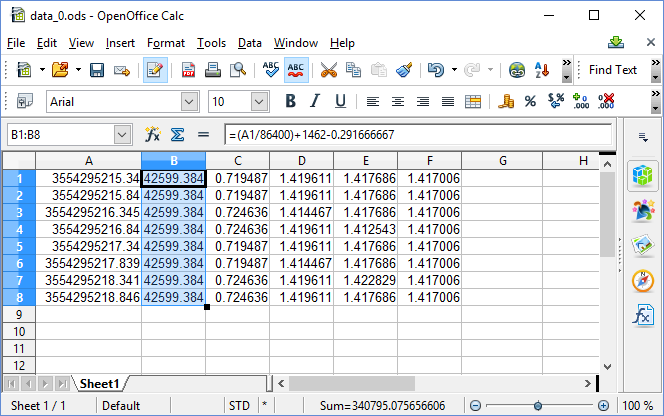Click the Sum sigma icon
The height and width of the screenshot is (416, 664).
click(177, 134)
